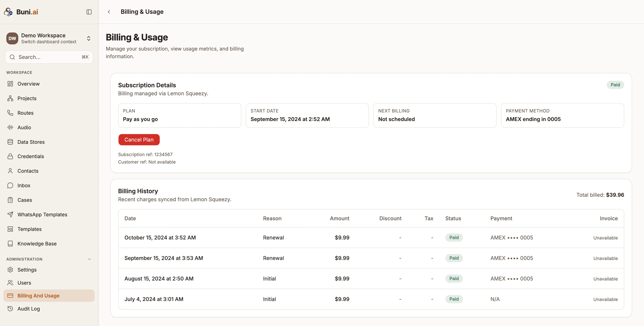The image size is (644, 326).
Task: Click the Cases clipboard icon
Action: [10, 200]
